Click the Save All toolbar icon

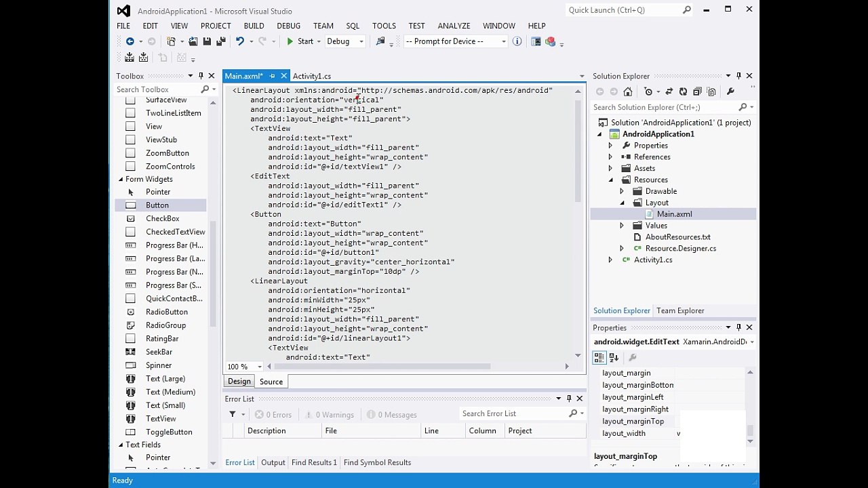pyautogui.click(x=221, y=41)
